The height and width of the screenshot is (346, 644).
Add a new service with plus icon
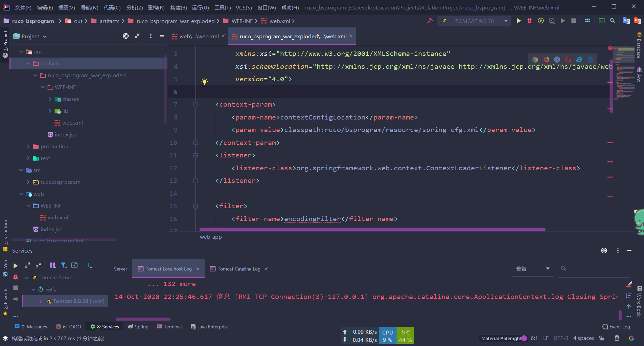(89, 265)
